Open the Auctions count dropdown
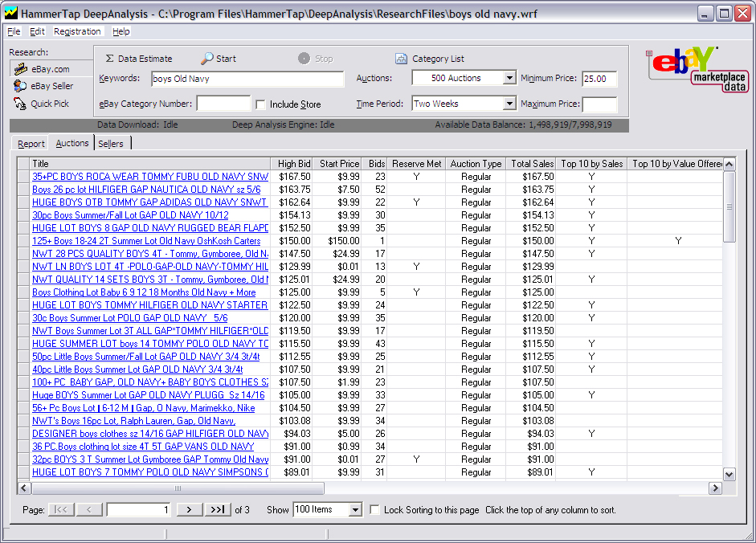Screen dimensions: 756x543 point(509,78)
